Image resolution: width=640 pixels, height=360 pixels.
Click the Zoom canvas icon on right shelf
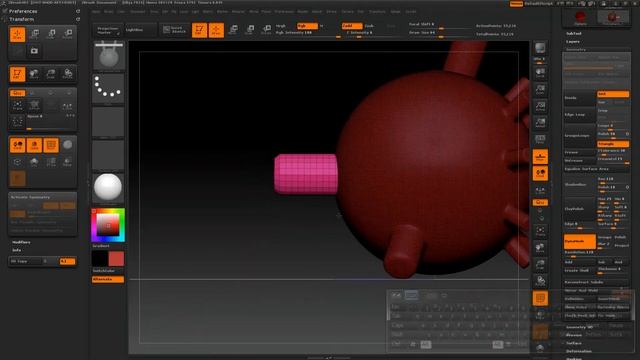(x=540, y=90)
